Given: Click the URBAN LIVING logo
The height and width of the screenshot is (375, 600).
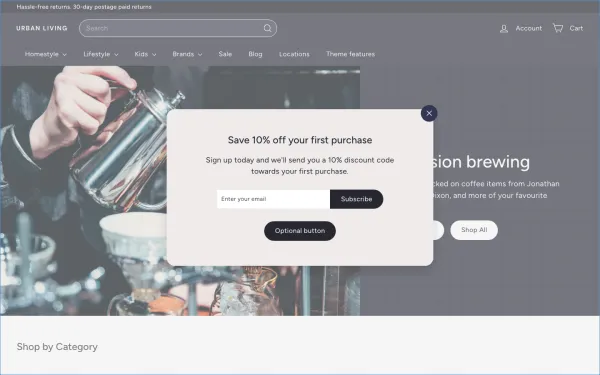Looking at the screenshot, I should click(42, 28).
